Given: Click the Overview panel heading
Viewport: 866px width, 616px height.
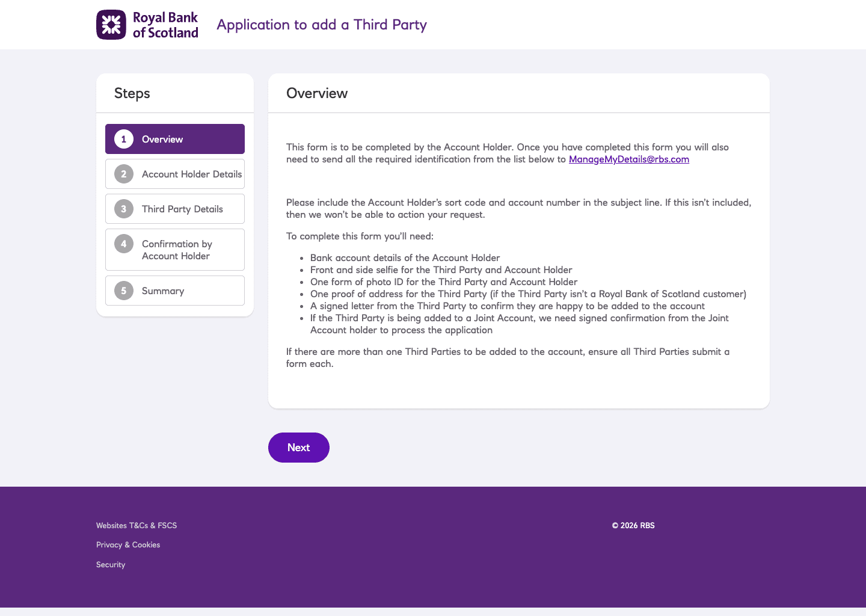Looking at the screenshot, I should coord(317,93).
